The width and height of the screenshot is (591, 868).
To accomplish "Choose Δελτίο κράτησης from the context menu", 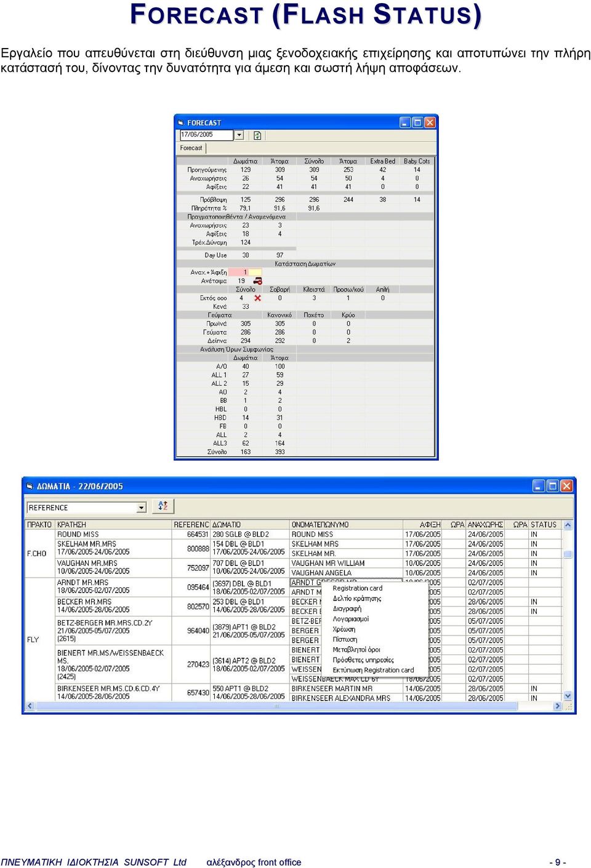I will [x=357, y=599].
